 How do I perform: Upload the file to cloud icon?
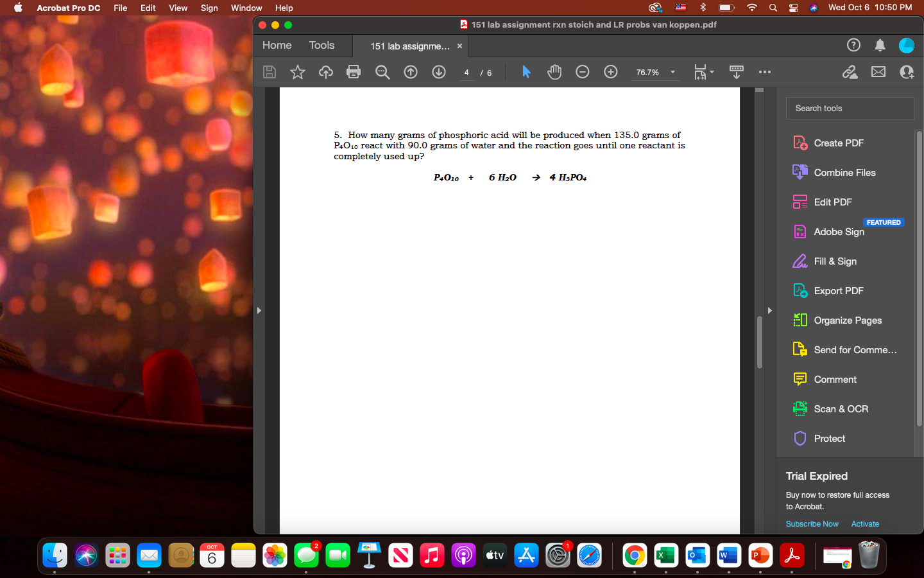pyautogui.click(x=326, y=72)
